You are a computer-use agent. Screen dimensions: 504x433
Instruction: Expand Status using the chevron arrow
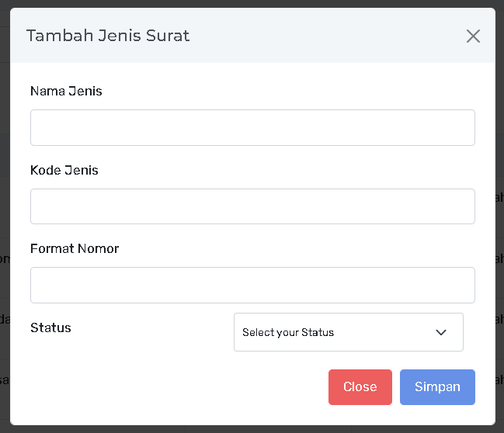(x=441, y=332)
